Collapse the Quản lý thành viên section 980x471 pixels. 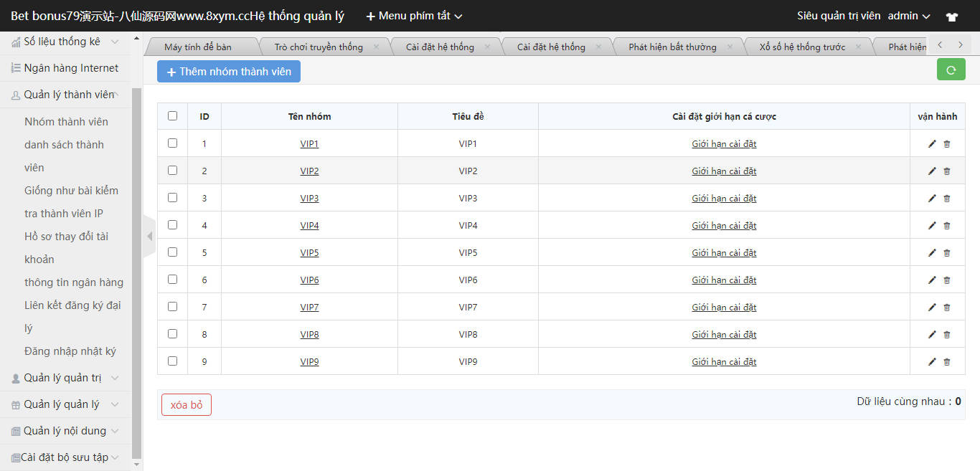pos(65,95)
